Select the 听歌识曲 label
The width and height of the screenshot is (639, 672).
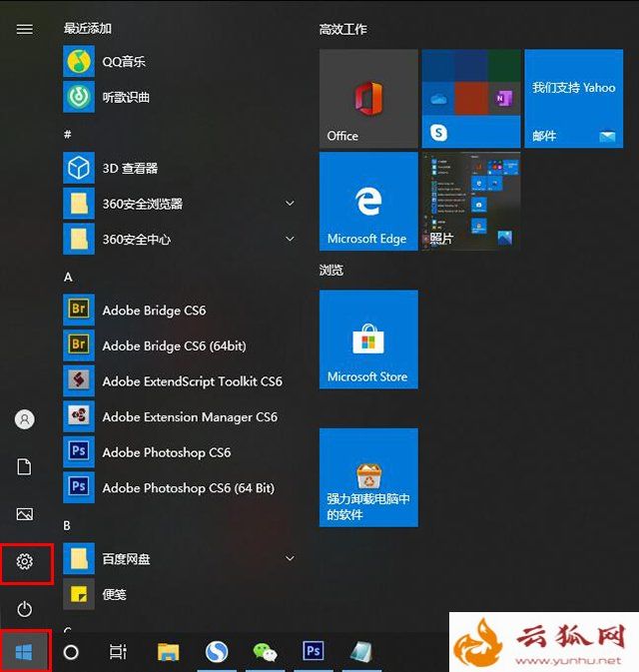(x=126, y=97)
